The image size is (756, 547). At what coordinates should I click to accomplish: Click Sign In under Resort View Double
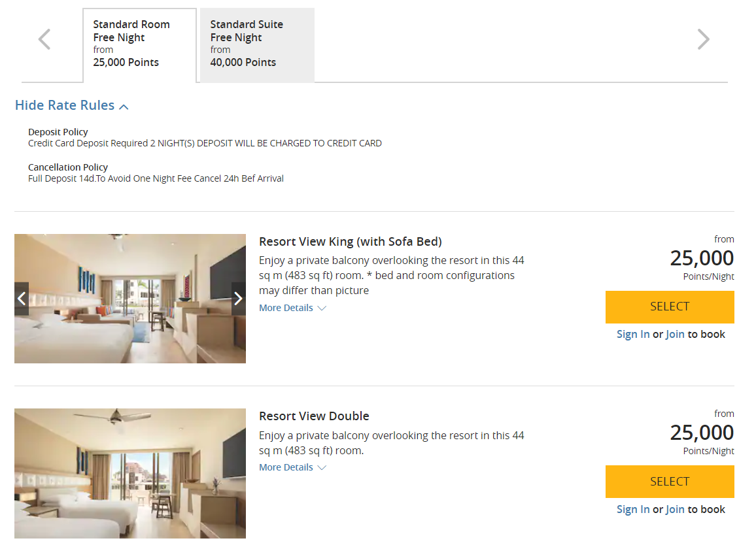(x=633, y=509)
